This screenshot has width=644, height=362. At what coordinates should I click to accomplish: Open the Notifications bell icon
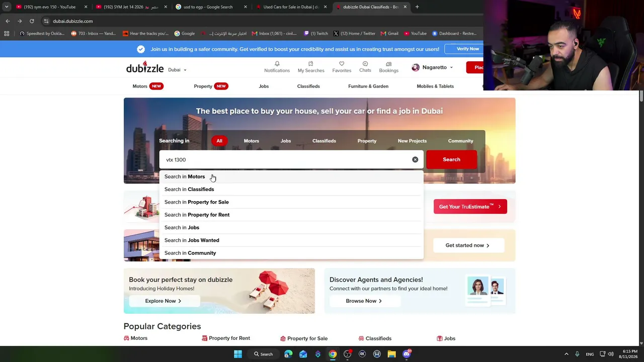click(277, 64)
